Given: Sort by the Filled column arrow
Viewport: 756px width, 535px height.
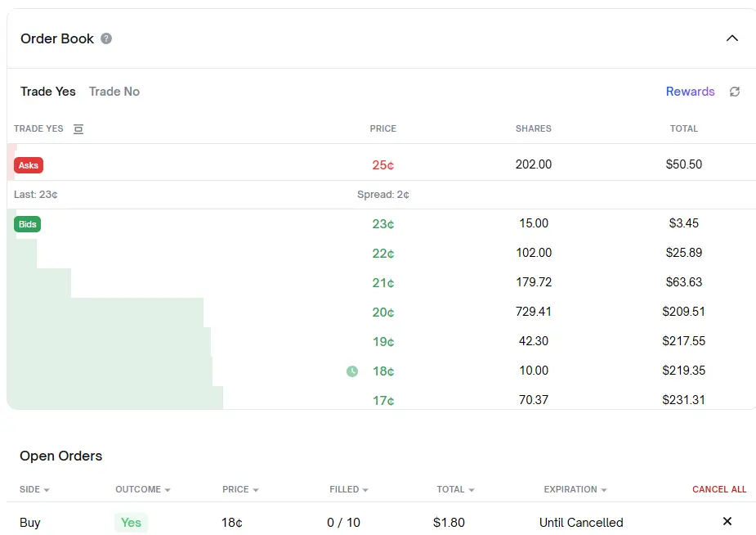Looking at the screenshot, I should [x=365, y=490].
